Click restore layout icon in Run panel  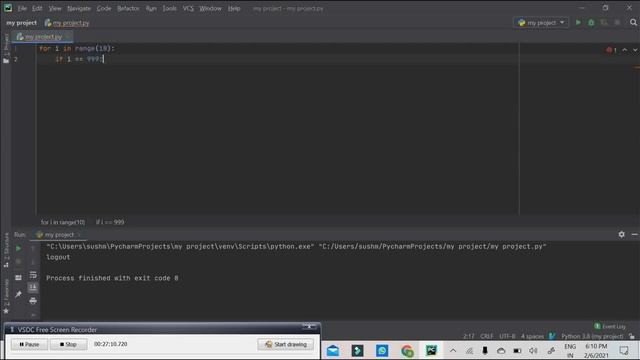(18, 278)
